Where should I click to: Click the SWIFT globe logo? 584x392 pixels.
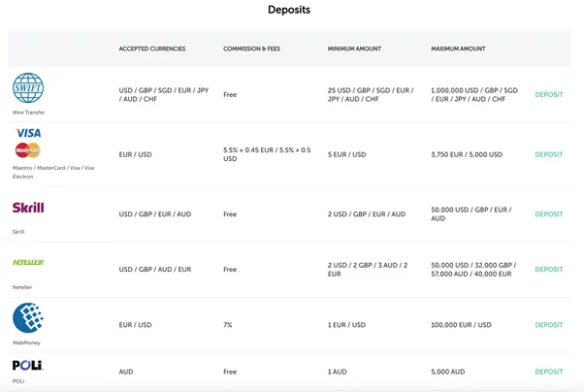point(28,88)
